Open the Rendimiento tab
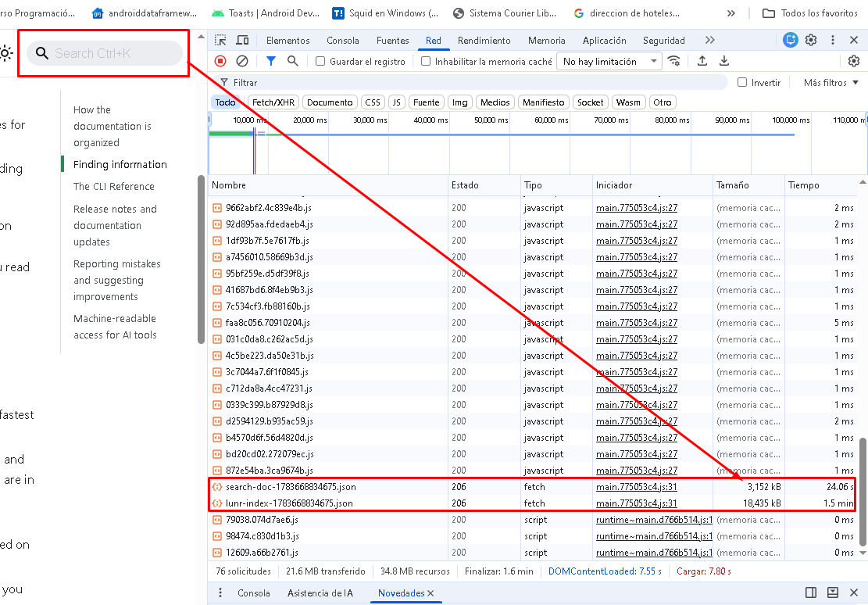This screenshot has height=605, width=868. [x=484, y=41]
